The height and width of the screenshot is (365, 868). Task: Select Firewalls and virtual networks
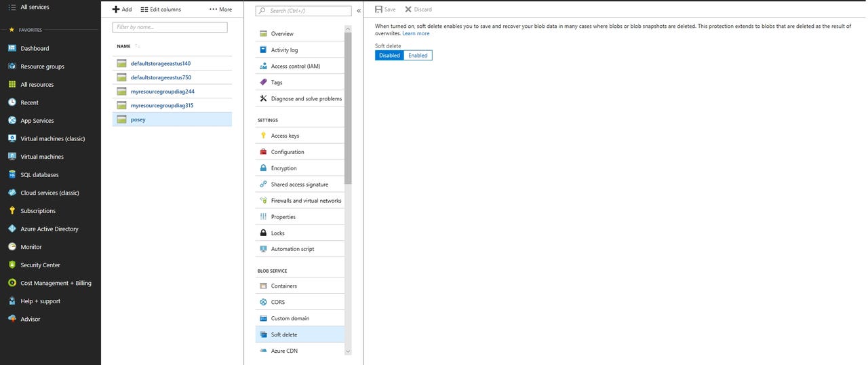click(x=306, y=201)
